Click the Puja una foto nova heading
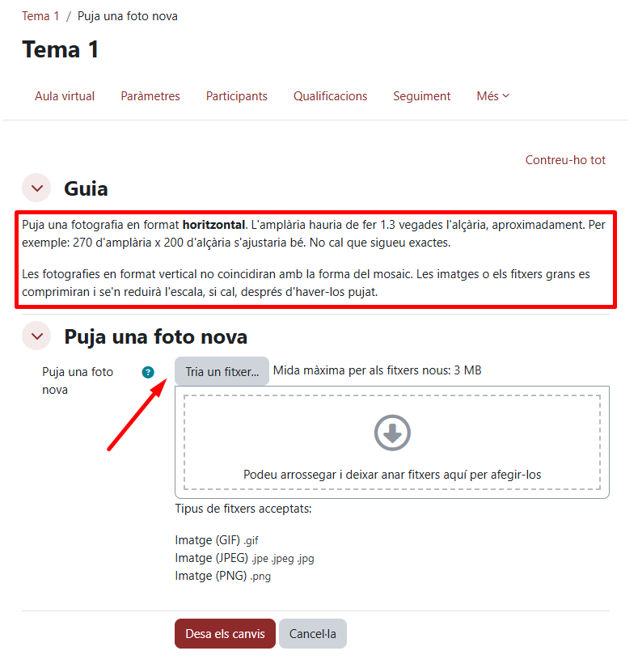The width and height of the screenshot is (638, 672). pyautogui.click(x=155, y=336)
